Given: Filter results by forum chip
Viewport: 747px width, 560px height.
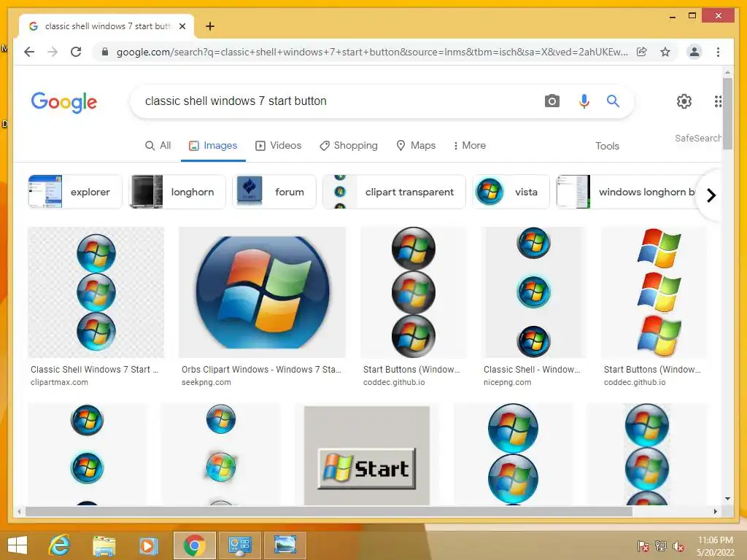Looking at the screenshot, I should pos(274,192).
